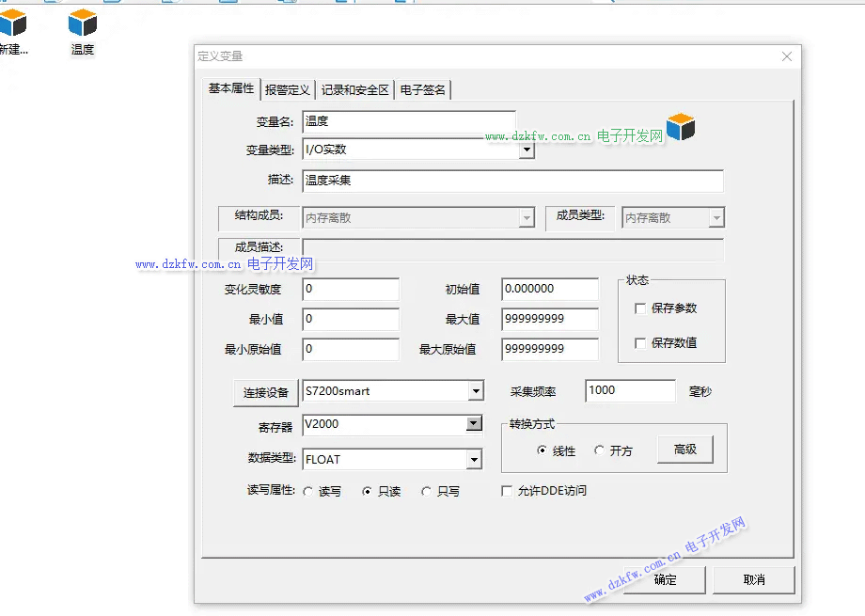Click the 采集频率 input field
865x616 pixels.
click(629, 390)
